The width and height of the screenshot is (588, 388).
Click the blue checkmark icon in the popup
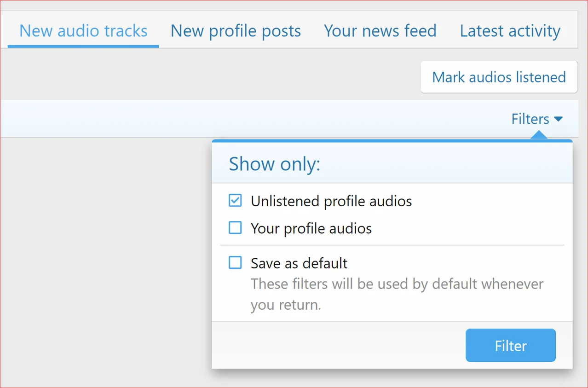click(x=235, y=201)
